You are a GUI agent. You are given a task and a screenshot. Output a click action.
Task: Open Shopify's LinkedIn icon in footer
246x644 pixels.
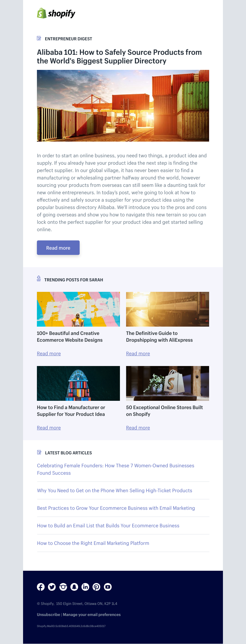tap(85, 587)
